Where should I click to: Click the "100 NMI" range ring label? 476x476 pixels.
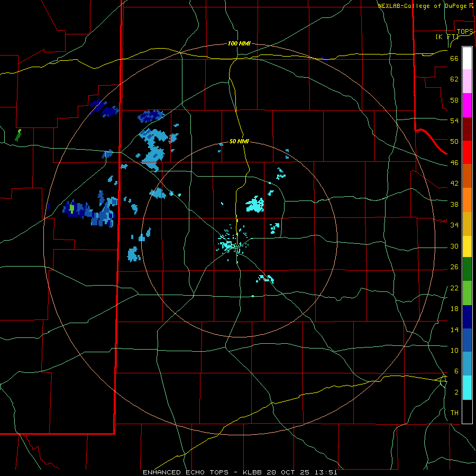[x=239, y=43]
